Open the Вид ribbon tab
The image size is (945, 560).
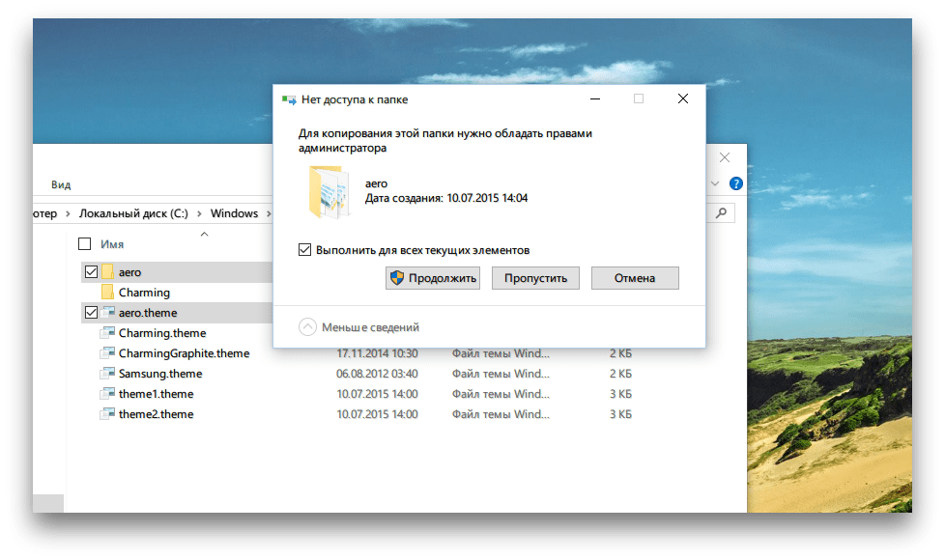(61, 184)
